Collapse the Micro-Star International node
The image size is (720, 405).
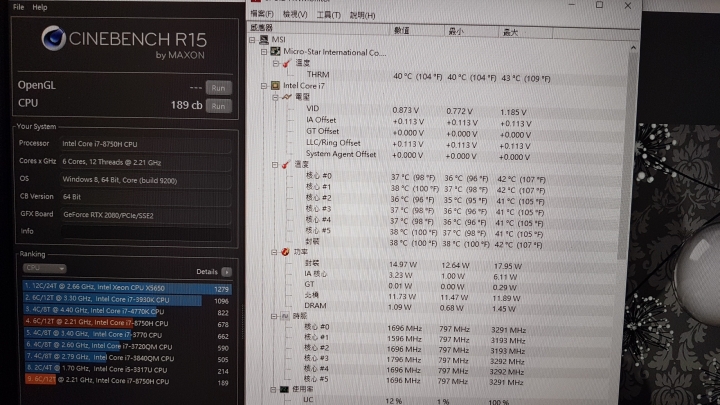pyautogui.click(x=264, y=52)
